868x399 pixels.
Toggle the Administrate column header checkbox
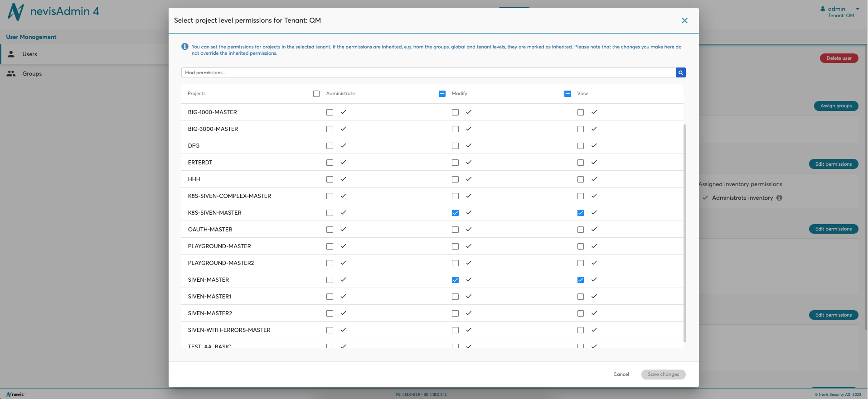[316, 94]
